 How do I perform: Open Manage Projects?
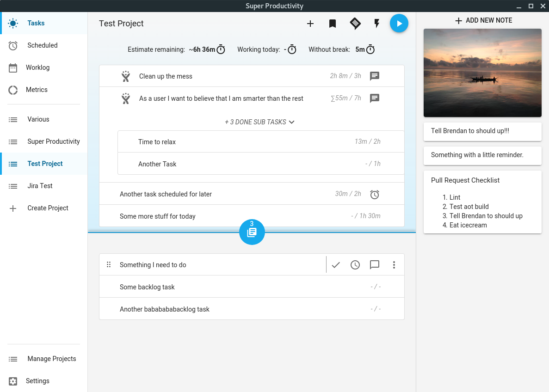point(44,359)
